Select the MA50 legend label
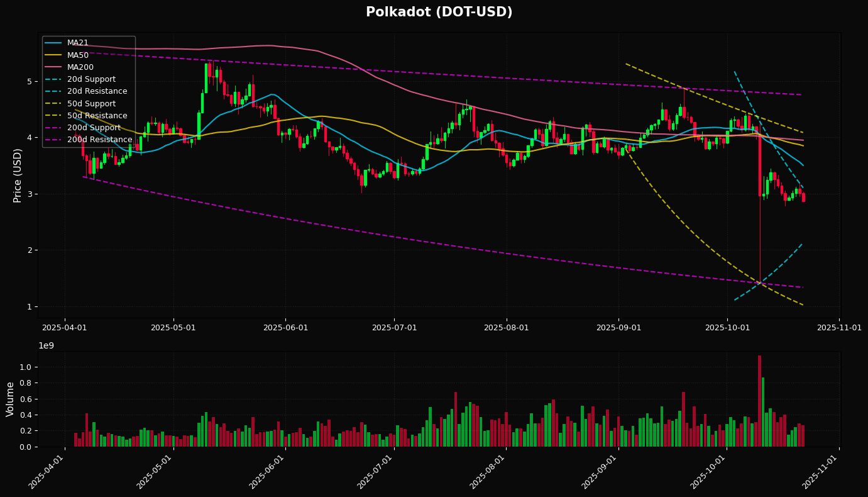 [78, 55]
